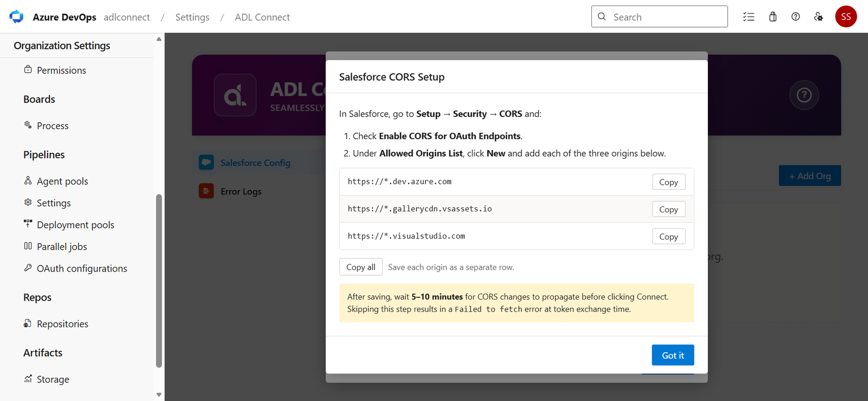Dismiss dialog with Got it button

point(673,355)
